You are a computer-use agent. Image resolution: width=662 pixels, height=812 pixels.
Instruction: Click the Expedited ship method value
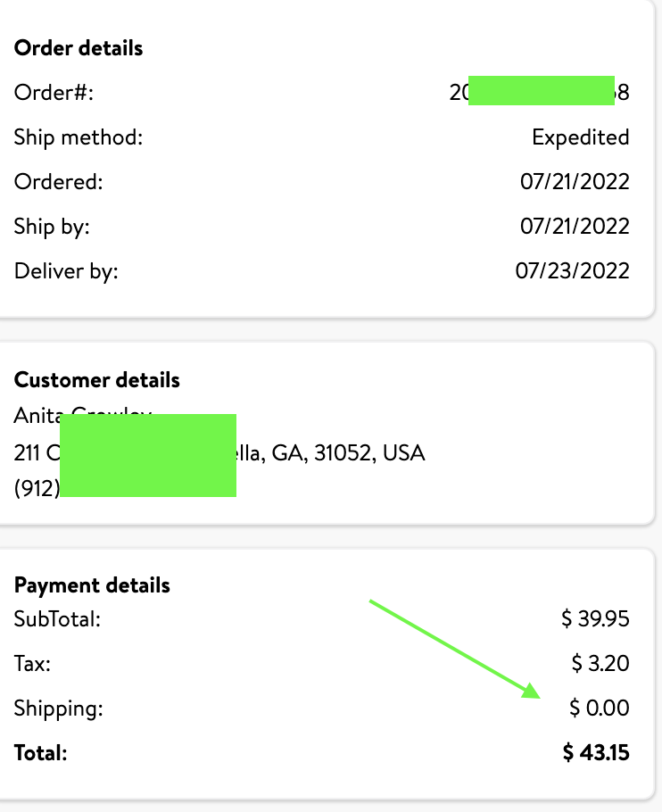point(580,137)
